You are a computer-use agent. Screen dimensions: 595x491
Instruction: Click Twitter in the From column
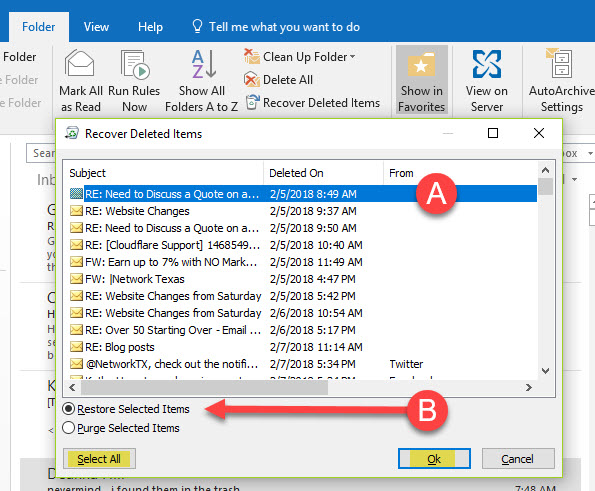click(406, 364)
